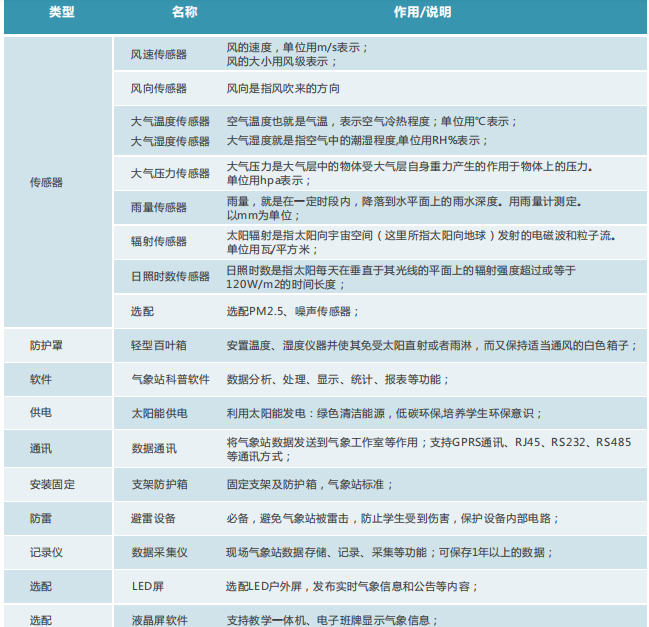Click the 类型 column header
The image size is (649, 627).
point(62,12)
